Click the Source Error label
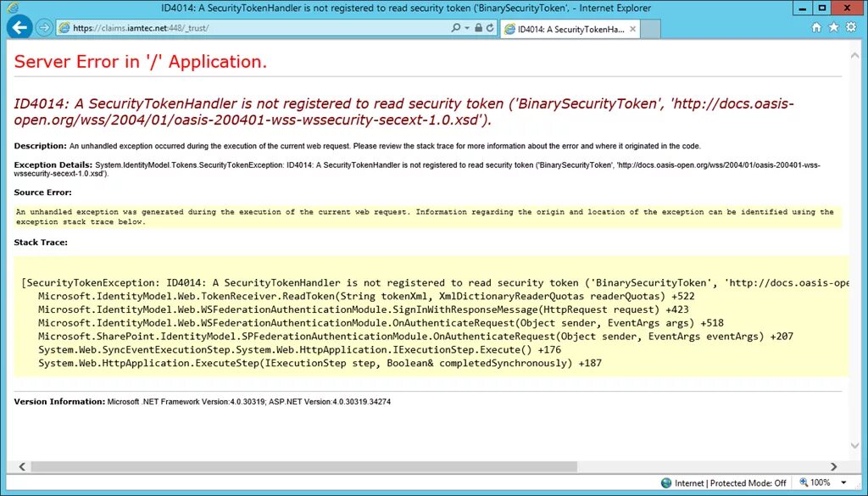 click(x=42, y=192)
